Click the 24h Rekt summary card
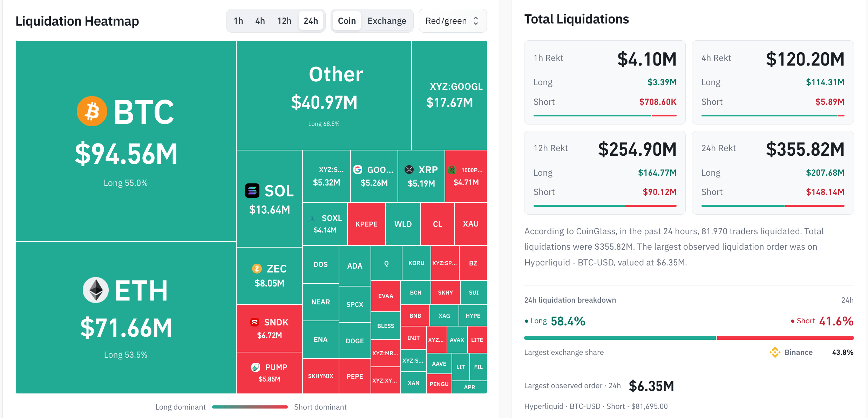This screenshot has height=418, width=868. (773, 173)
